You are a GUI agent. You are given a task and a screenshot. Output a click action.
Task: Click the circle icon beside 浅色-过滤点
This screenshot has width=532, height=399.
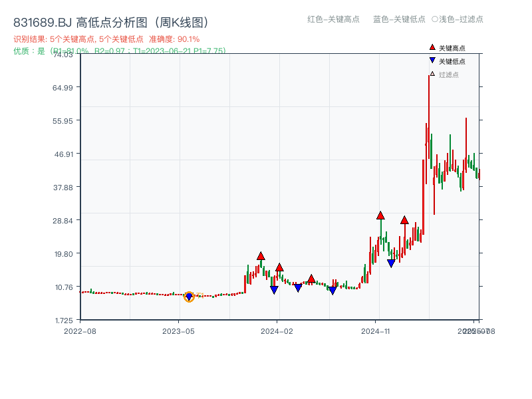coord(436,20)
